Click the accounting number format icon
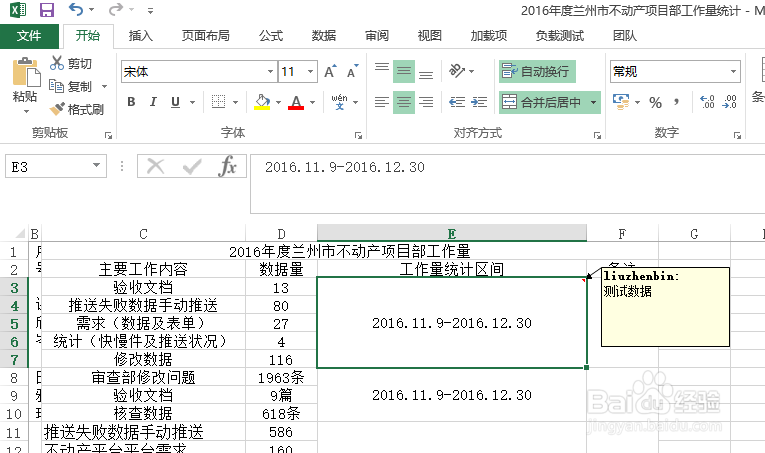This screenshot has height=453, width=765. (621, 102)
